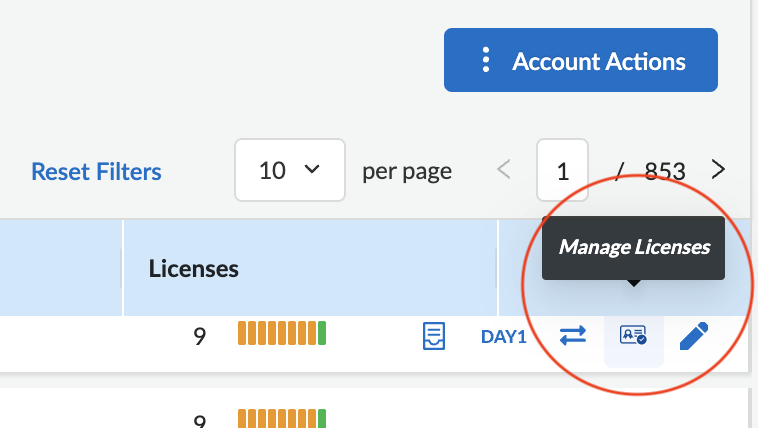Click the Reset Filters link
Viewport: 758px width, 428px height.
[x=96, y=171]
